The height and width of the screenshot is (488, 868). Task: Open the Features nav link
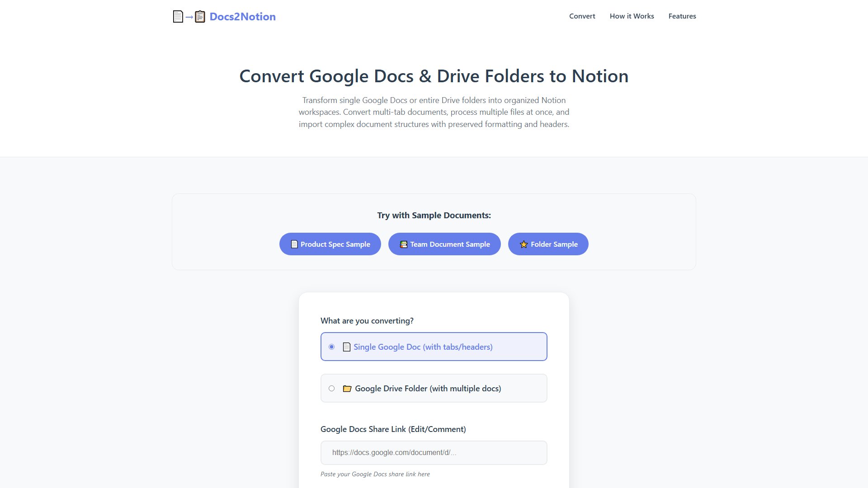pyautogui.click(x=682, y=16)
